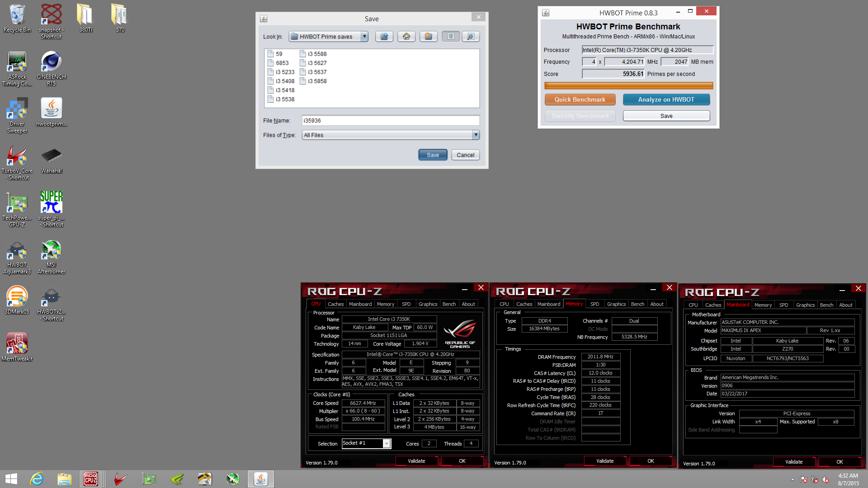Select file 'i3 5538' in list
Image resolution: width=868 pixels, height=488 pixels.
pyautogui.click(x=281, y=99)
